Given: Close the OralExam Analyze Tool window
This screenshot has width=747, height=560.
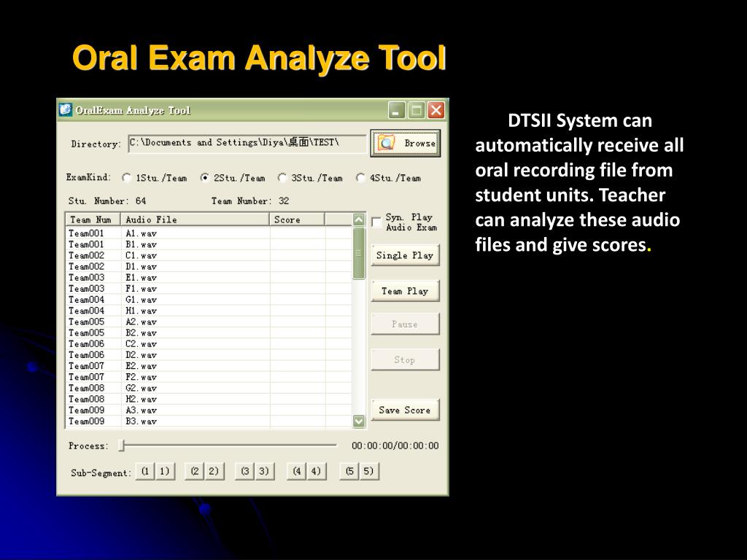Looking at the screenshot, I should (x=436, y=111).
